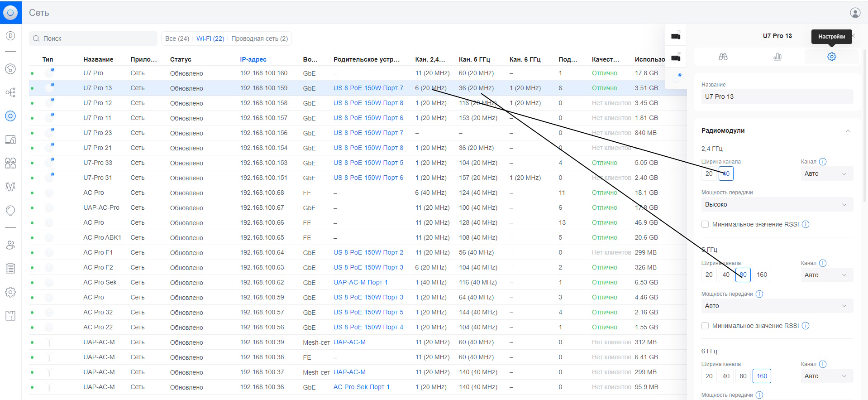The image size is (868, 400).
Task: Select the Проводная сеть (2) filter tab
Action: 260,39
